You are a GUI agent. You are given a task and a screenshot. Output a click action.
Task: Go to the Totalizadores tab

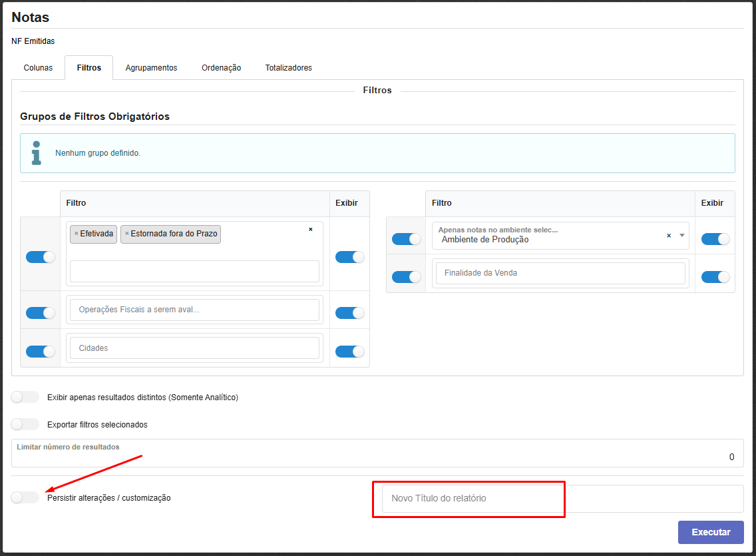pyautogui.click(x=288, y=68)
